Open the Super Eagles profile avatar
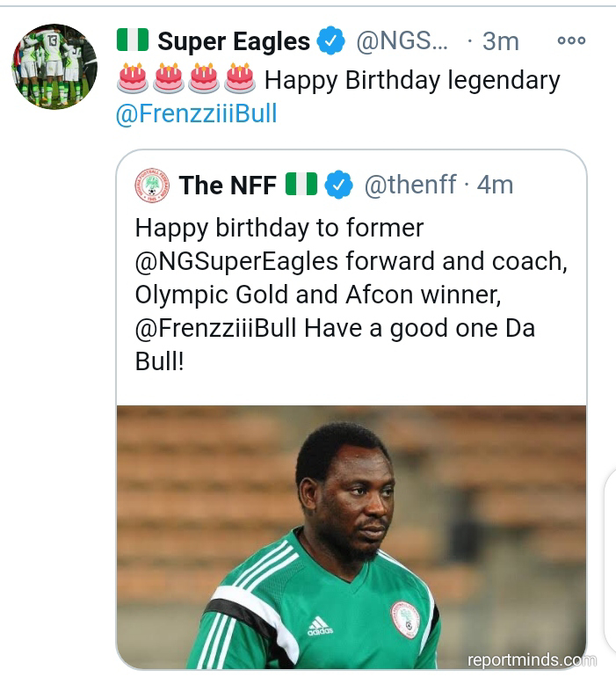Screen dimensions: 616x692 pyautogui.click(x=54, y=67)
